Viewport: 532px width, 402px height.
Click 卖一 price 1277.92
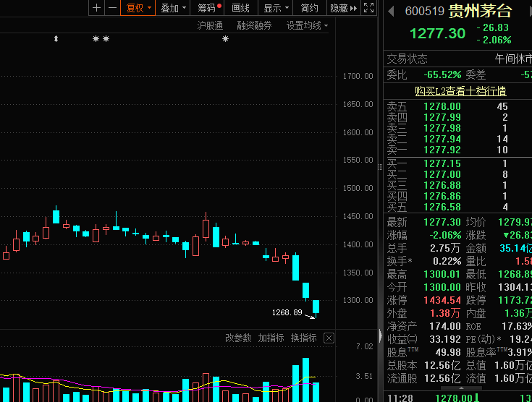coord(442,150)
